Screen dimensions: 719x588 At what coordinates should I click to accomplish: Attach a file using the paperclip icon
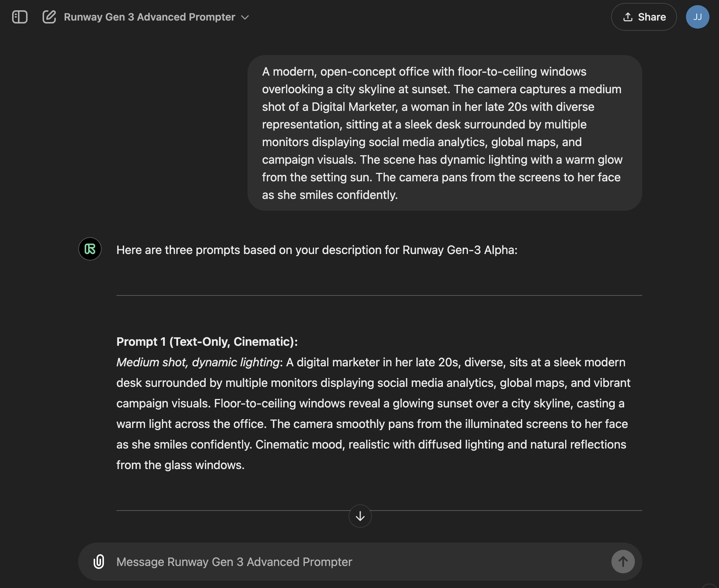[x=99, y=562]
